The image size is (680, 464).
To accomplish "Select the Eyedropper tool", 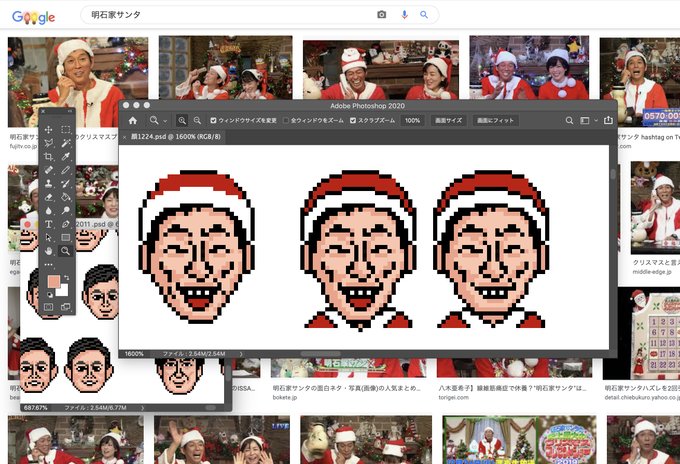I will click(65, 157).
